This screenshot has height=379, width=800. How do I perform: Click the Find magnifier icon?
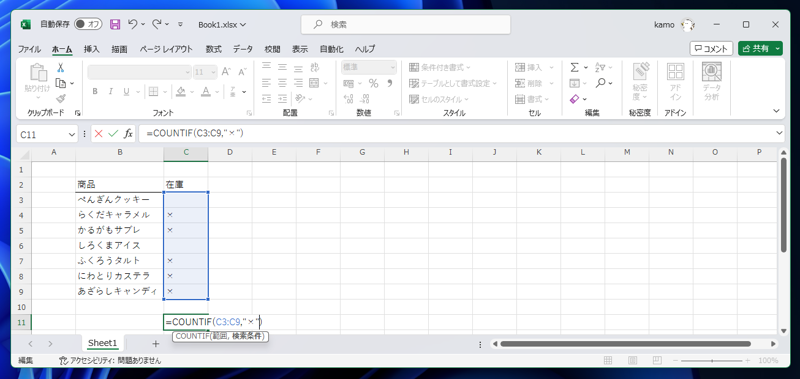pos(601,83)
